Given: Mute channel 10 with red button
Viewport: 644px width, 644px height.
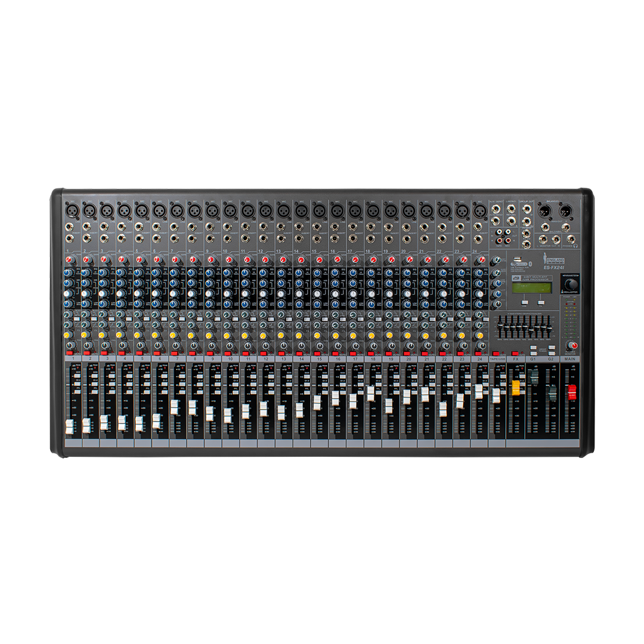Looking at the screenshot, I should (228, 353).
